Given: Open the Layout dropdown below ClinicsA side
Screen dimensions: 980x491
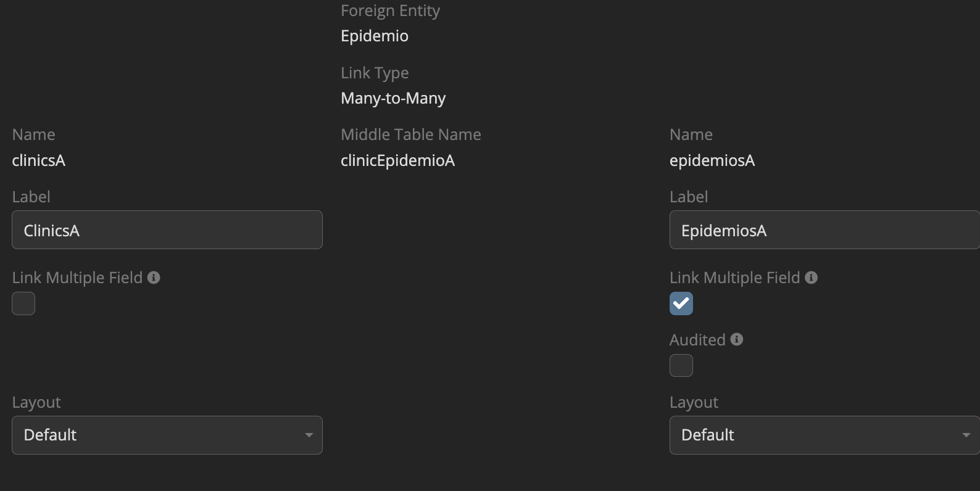Looking at the screenshot, I should (x=167, y=435).
